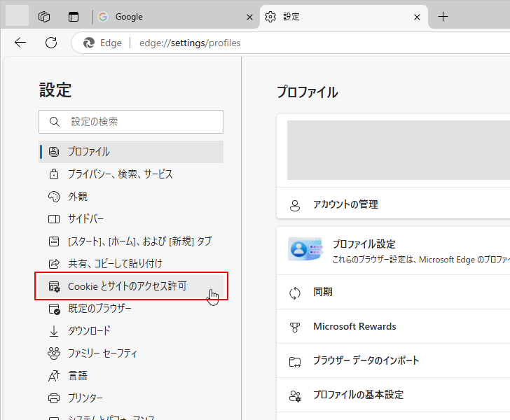Go back using the browser back arrow
Viewport: 510px width, 420px height.
pos(20,43)
